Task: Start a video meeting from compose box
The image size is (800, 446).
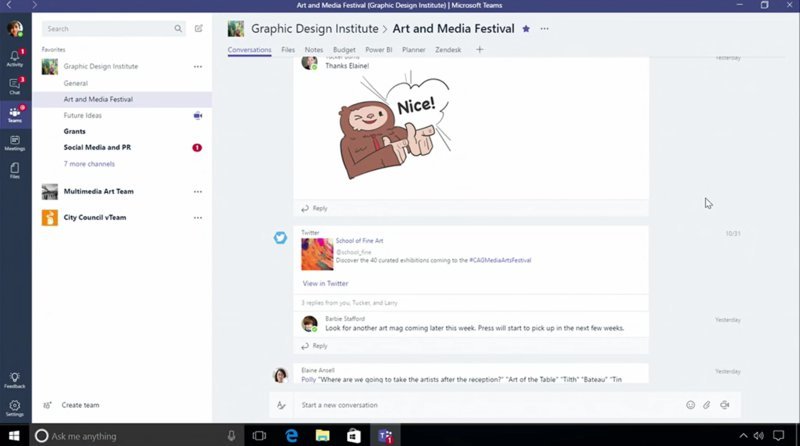Action: coord(724,405)
